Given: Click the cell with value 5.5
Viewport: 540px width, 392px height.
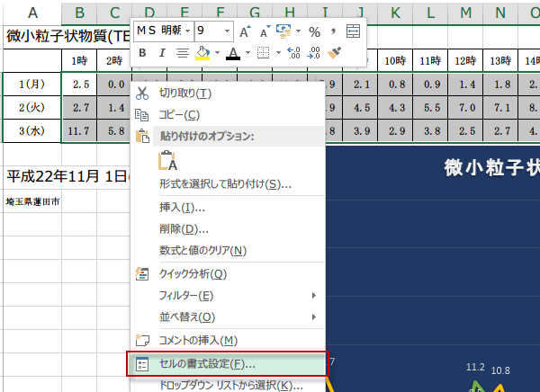Looking at the screenshot, I should click(x=430, y=108).
